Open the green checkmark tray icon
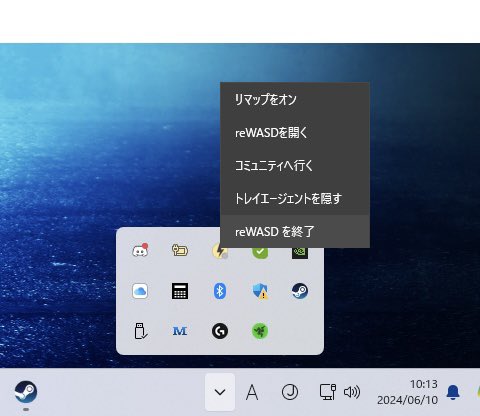Viewport: 480px width, 416px height. tap(260, 252)
